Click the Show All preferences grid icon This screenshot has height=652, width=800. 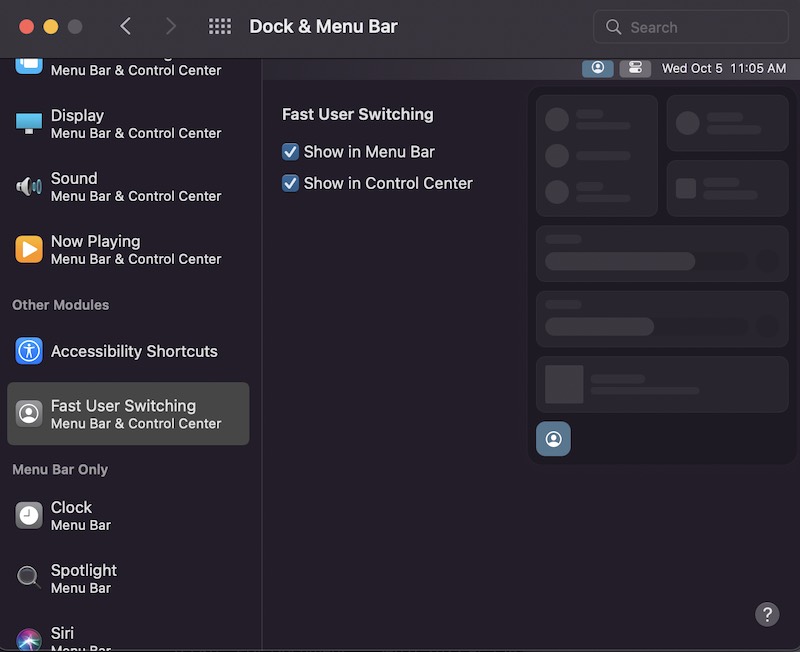[220, 26]
